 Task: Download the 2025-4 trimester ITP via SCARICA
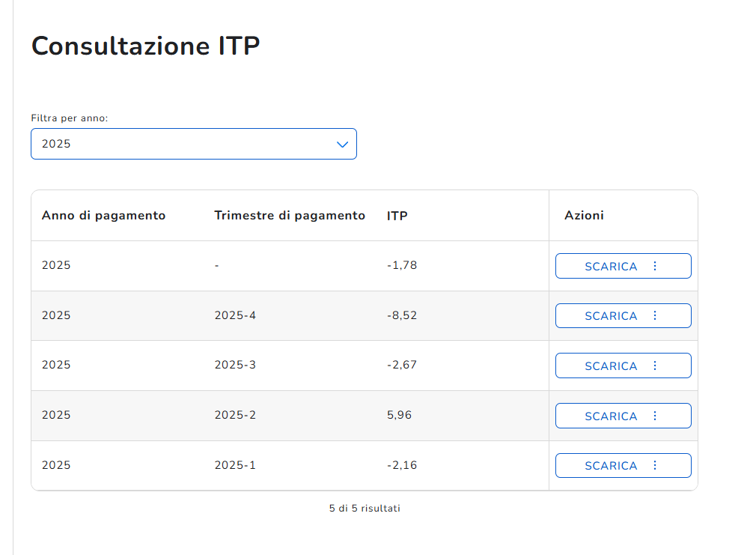pos(610,316)
